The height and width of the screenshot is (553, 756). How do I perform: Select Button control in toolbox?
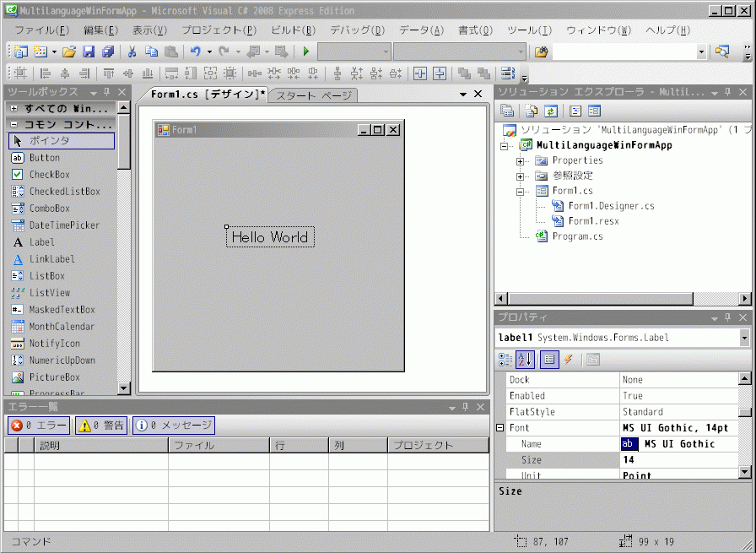click(x=62, y=158)
